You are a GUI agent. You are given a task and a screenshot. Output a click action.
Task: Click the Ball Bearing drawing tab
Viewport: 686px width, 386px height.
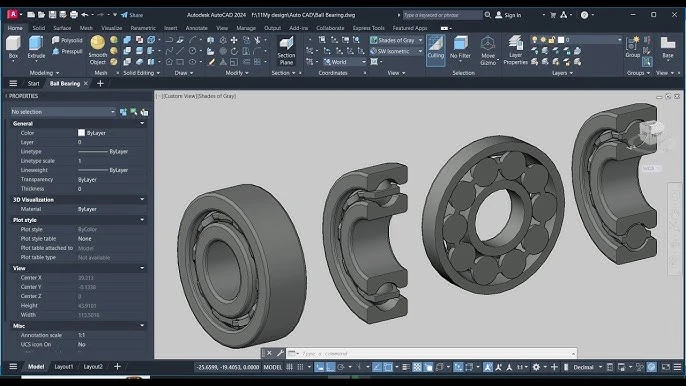65,84
